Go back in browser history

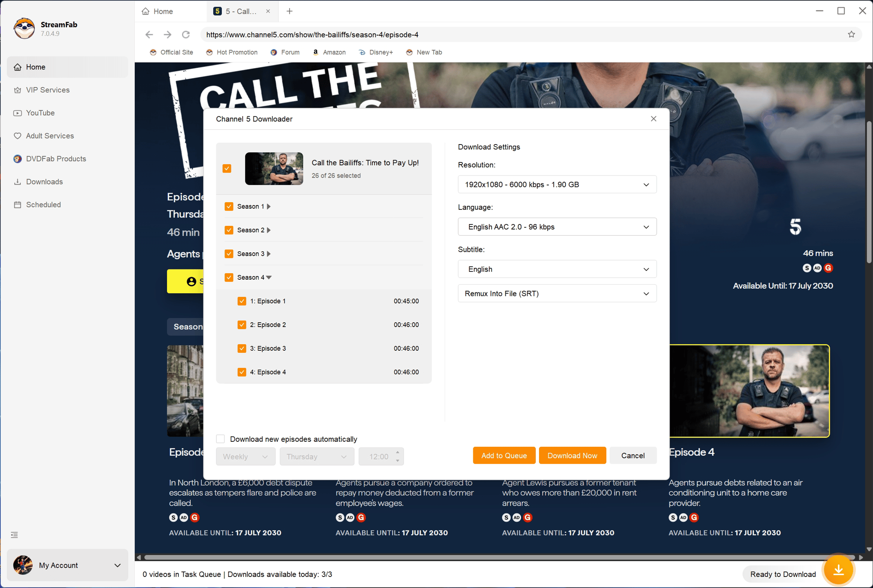point(149,35)
